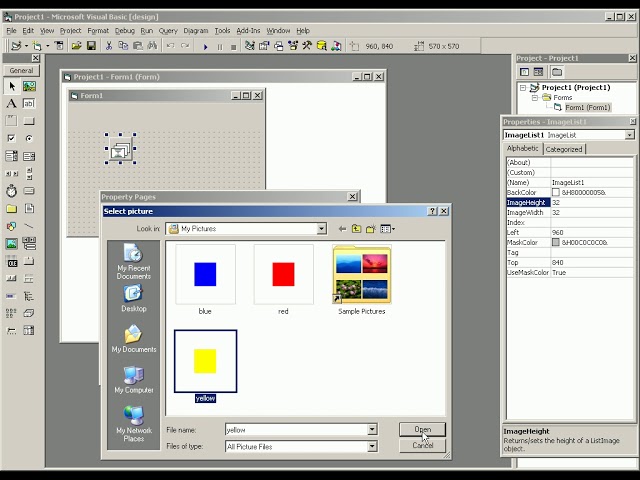Click the Cancel button in Select picture
This screenshot has width=640, height=480.
click(422, 445)
